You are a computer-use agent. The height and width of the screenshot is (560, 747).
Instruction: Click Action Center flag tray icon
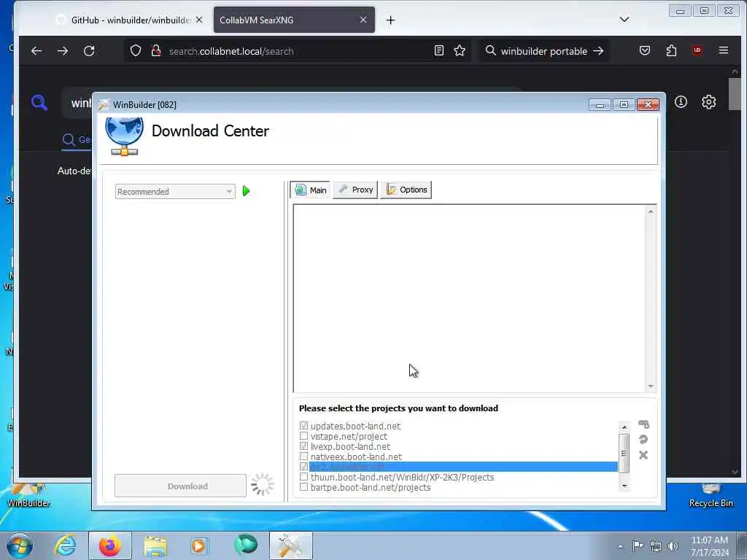click(x=638, y=546)
